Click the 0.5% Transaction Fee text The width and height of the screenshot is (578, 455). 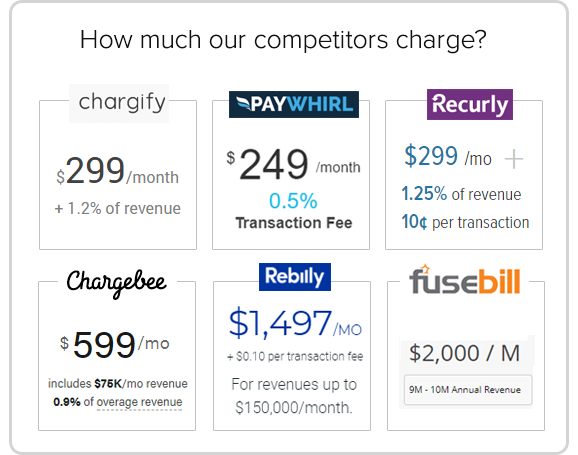click(293, 211)
